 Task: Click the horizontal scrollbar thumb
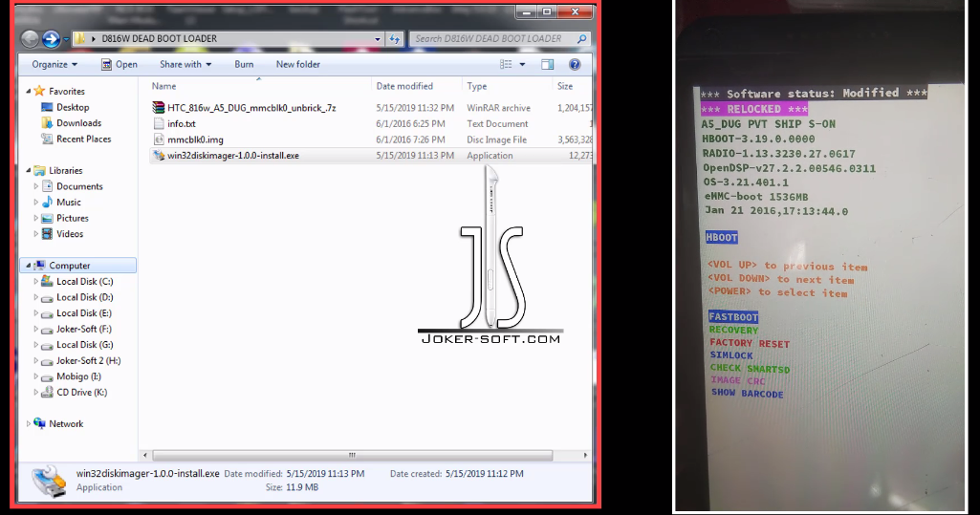tap(353, 455)
